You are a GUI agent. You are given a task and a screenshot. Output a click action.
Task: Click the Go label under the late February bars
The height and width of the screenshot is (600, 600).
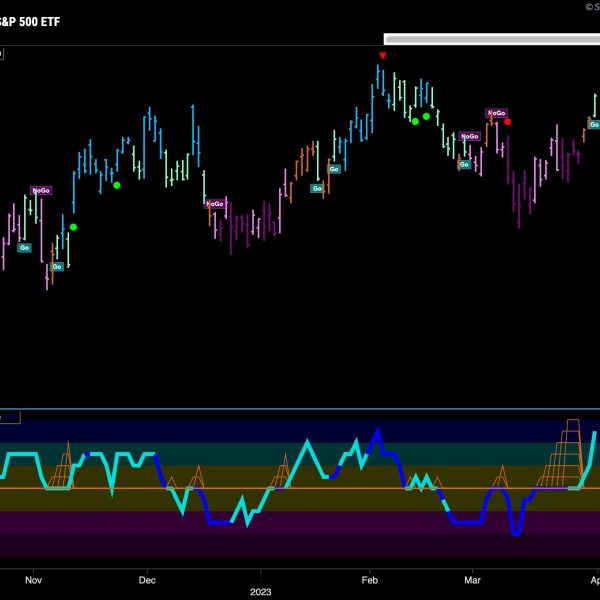464,165
